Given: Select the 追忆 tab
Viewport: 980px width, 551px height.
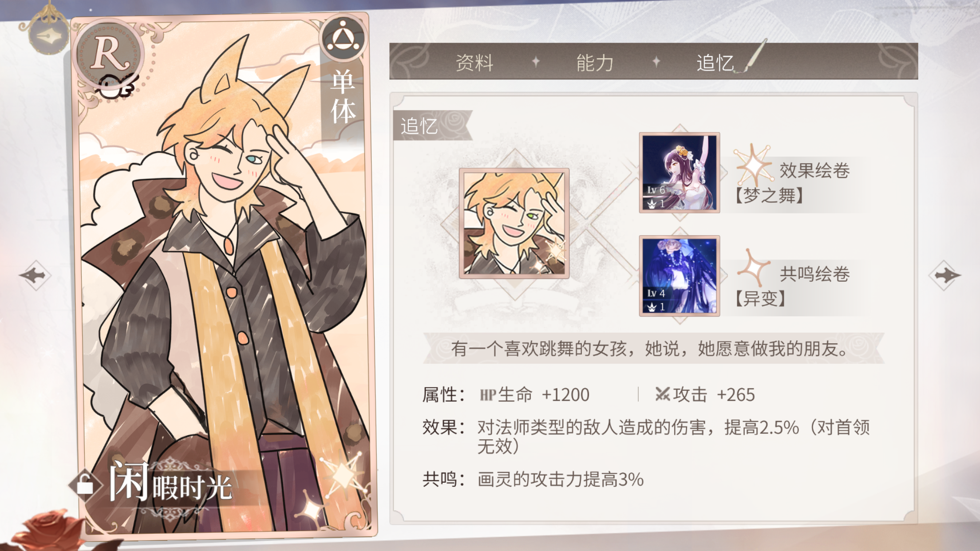Looking at the screenshot, I should click(x=715, y=63).
